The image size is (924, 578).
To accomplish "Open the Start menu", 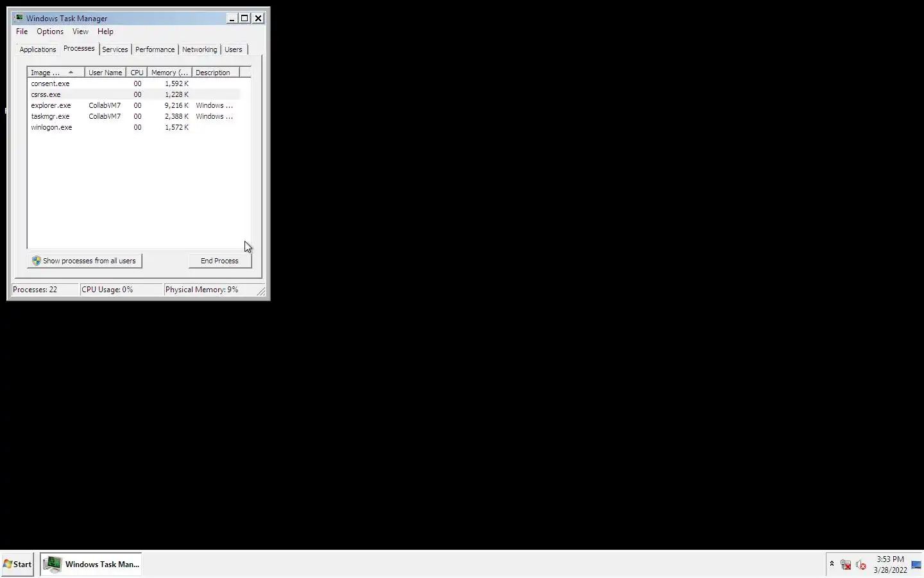I will point(17,565).
